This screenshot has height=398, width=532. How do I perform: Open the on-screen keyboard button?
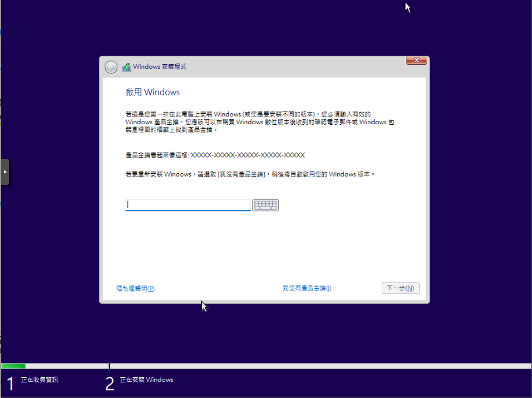click(265, 205)
